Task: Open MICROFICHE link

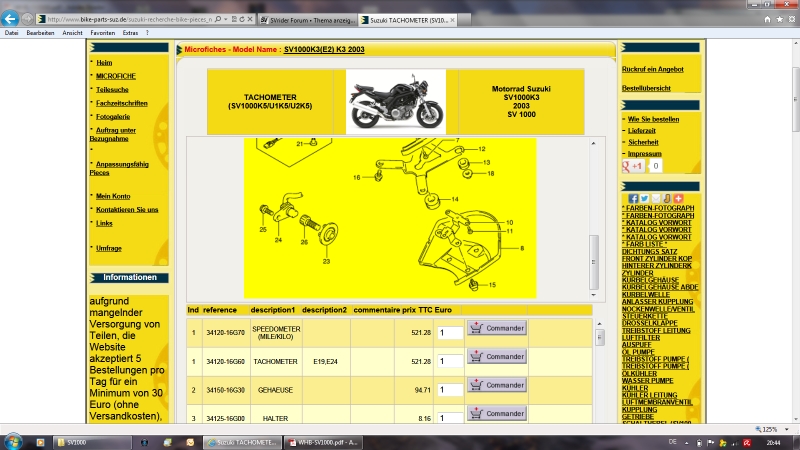Action: click(116, 76)
